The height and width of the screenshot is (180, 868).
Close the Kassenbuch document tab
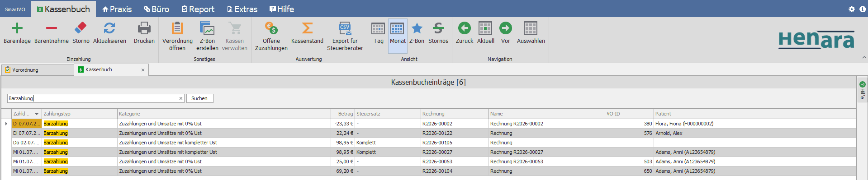point(143,70)
